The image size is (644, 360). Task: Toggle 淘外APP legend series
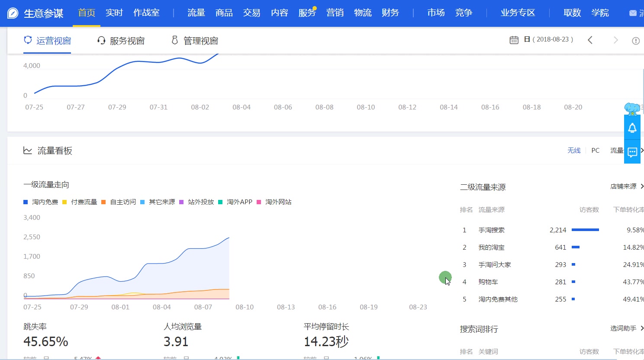pyautogui.click(x=235, y=202)
